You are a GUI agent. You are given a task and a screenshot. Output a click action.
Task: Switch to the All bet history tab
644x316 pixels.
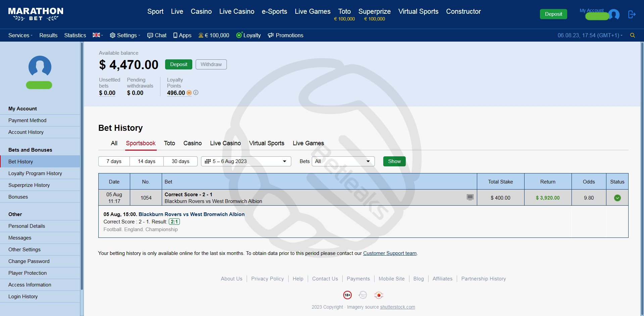tap(114, 143)
